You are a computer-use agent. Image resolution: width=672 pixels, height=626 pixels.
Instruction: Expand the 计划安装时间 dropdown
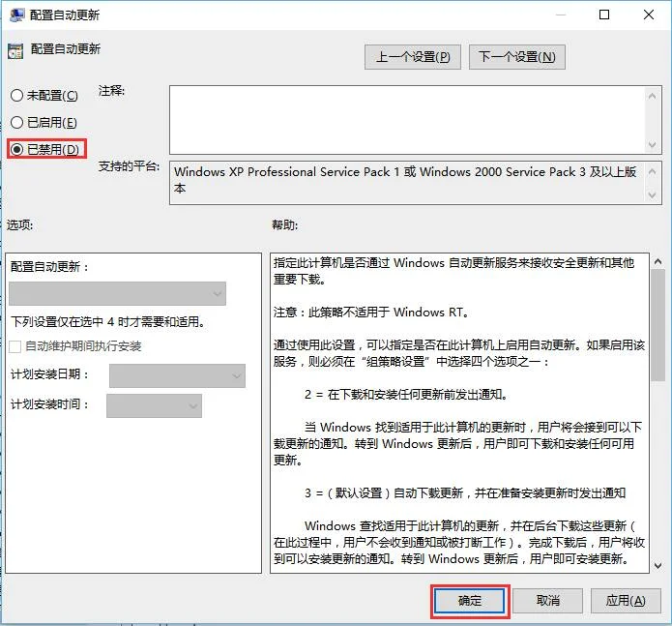pyautogui.click(x=154, y=405)
